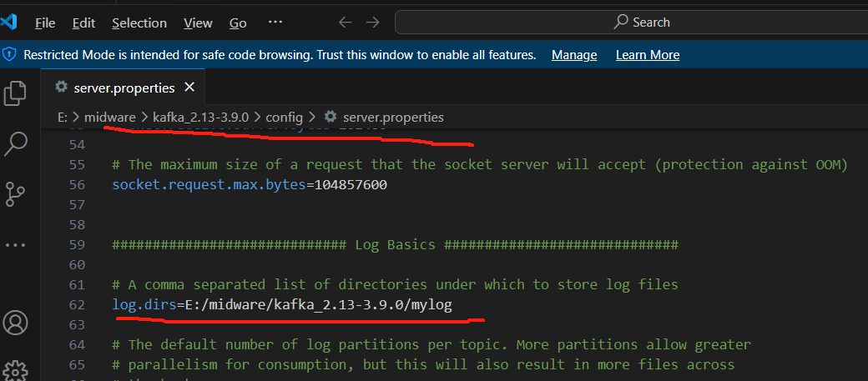This screenshot has width=868, height=381.
Task: Open the View menu
Action: pyautogui.click(x=198, y=23)
